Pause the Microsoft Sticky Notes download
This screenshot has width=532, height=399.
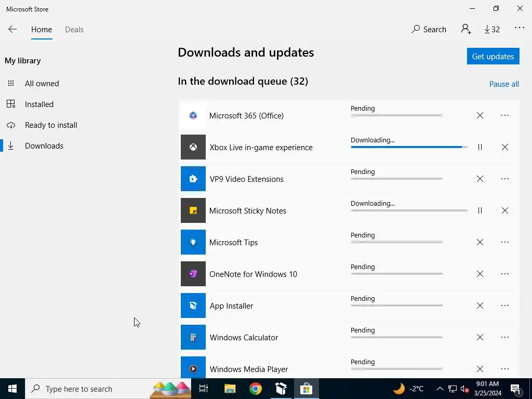pyautogui.click(x=480, y=210)
